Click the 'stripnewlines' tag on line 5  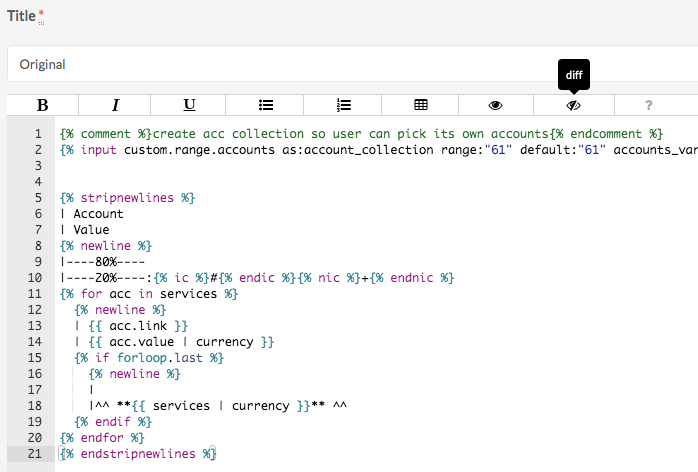pos(127,198)
